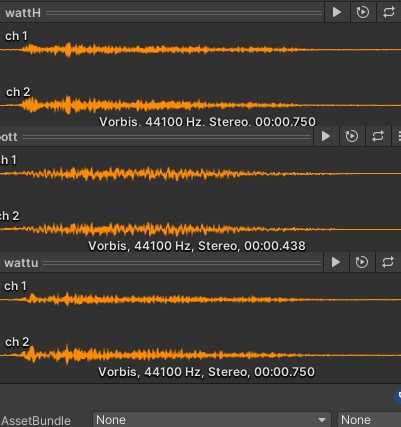Click the wattH ch 1 waveform
The image size is (401, 427).
tap(200, 50)
